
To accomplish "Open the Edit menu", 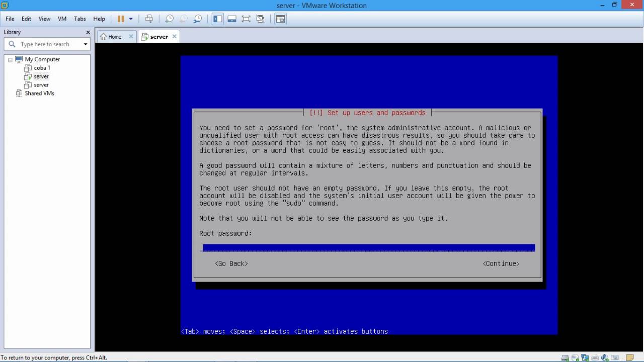I will coord(26,19).
